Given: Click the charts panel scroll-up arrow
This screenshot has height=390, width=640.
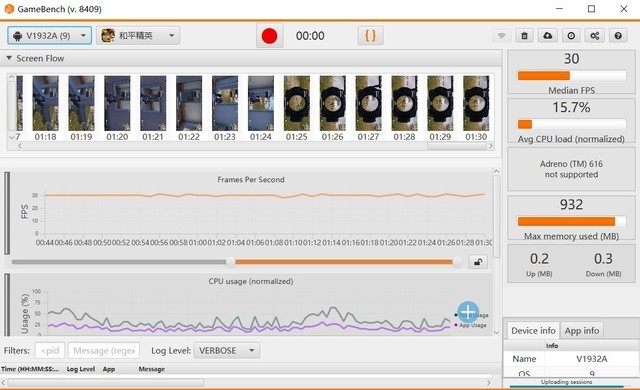Looking at the screenshot, I should (496, 171).
